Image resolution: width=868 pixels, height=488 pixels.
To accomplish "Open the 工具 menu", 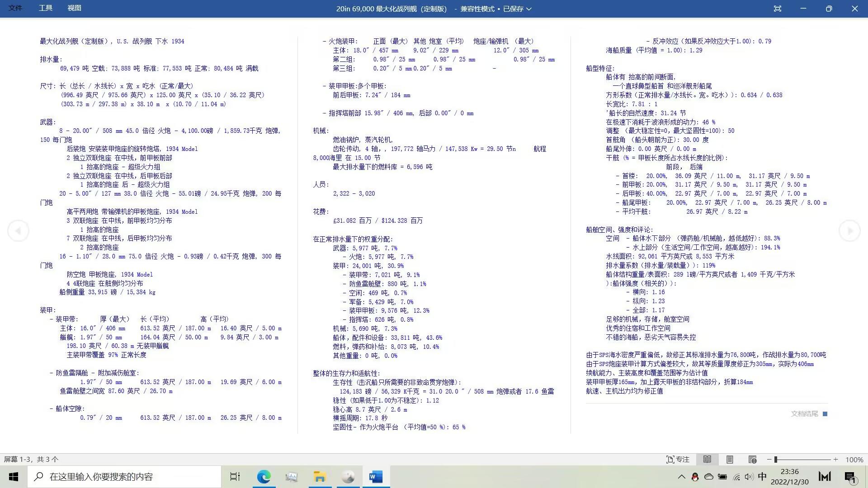I will [x=45, y=8].
